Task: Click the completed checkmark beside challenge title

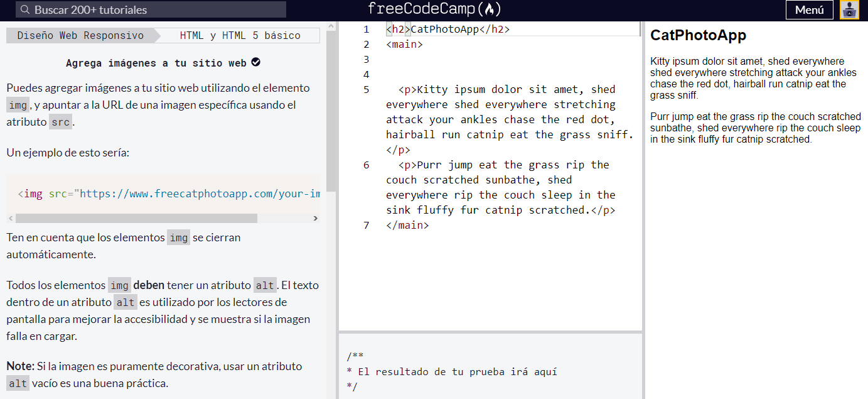Action: [255, 62]
